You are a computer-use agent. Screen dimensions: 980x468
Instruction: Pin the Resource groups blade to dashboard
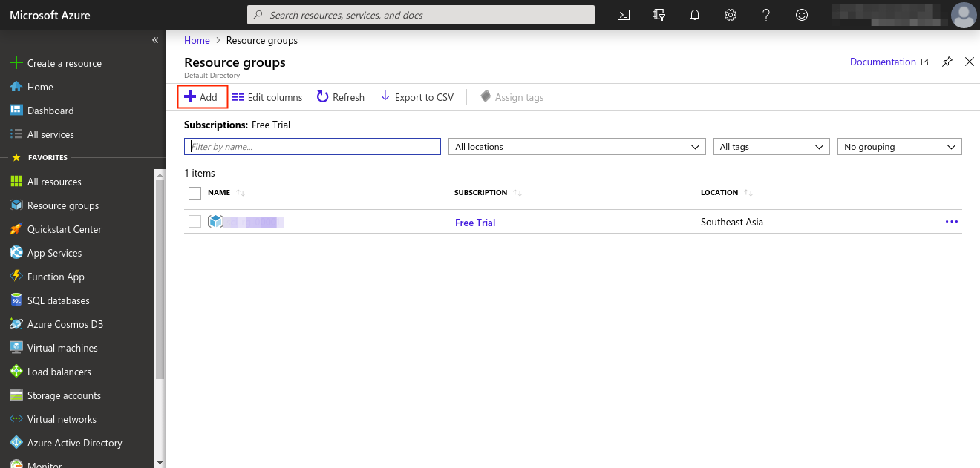click(x=947, y=62)
